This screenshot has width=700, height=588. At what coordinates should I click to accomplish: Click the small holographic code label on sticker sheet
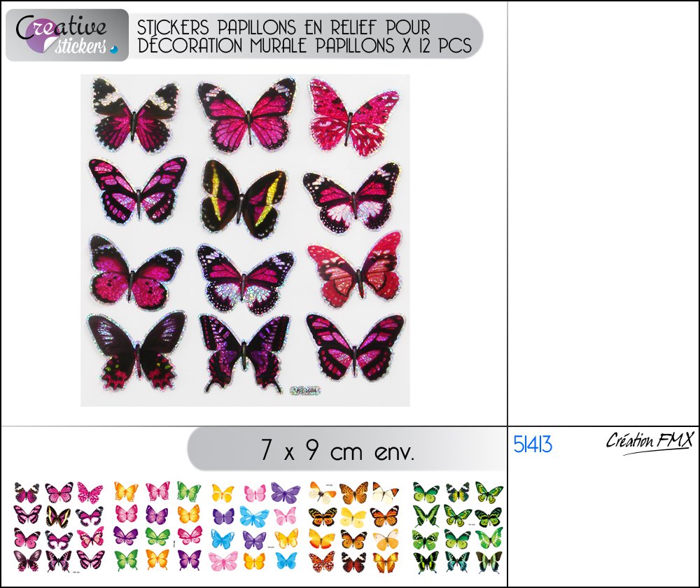coord(305,391)
